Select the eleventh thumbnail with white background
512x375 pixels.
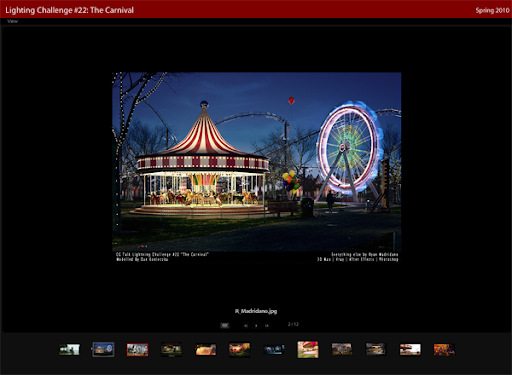[x=410, y=350]
